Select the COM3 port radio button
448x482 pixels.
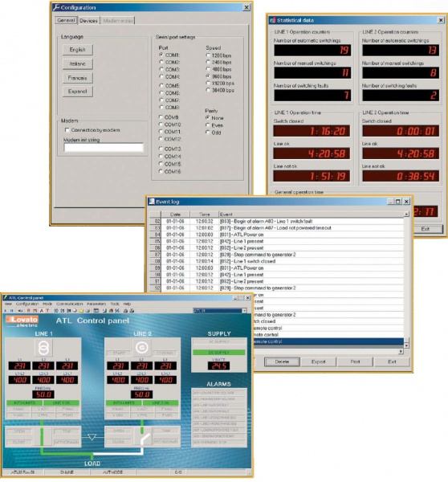click(161, 69)
